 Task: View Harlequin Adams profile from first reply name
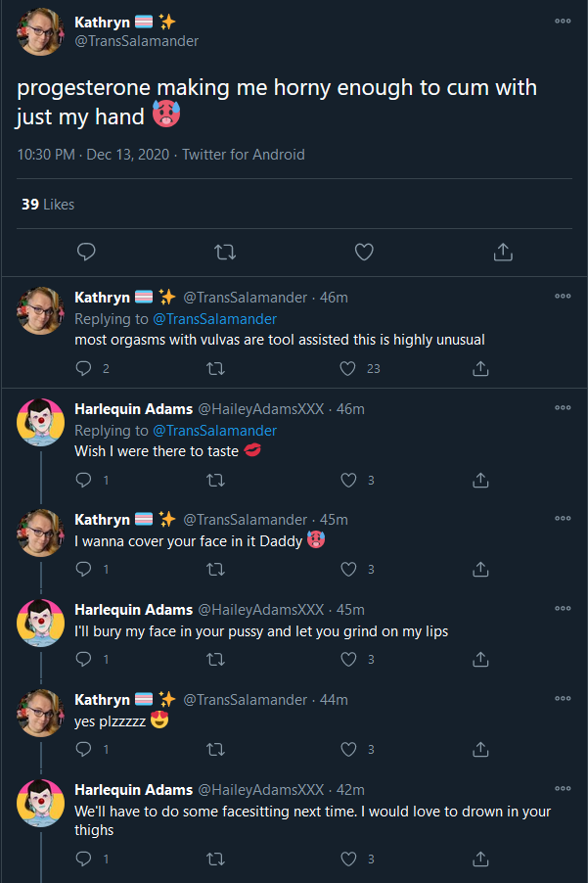click(x=133, y=409)
